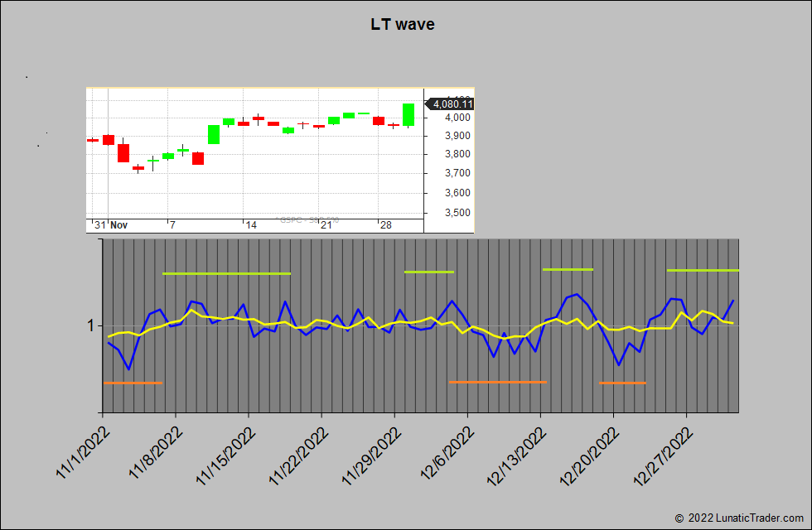Click the longest green line over mid-November
The image size is (812, 530).
pyautogui.click(x=226, y=273)
